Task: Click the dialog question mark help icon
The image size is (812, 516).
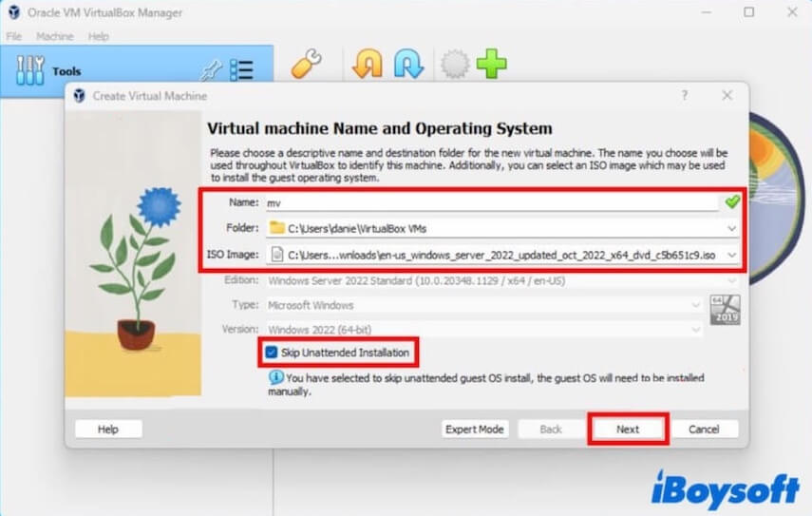Action: 685,95
